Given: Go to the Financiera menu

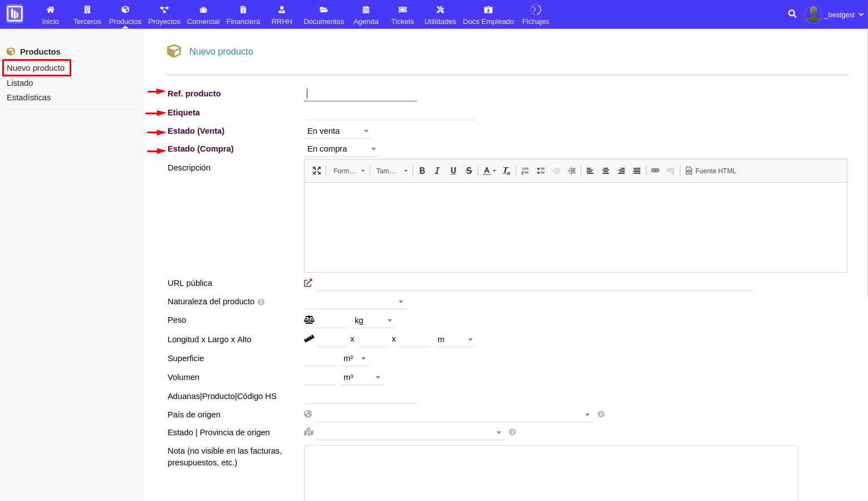Looking at the screenshot, I should point(243,14).
